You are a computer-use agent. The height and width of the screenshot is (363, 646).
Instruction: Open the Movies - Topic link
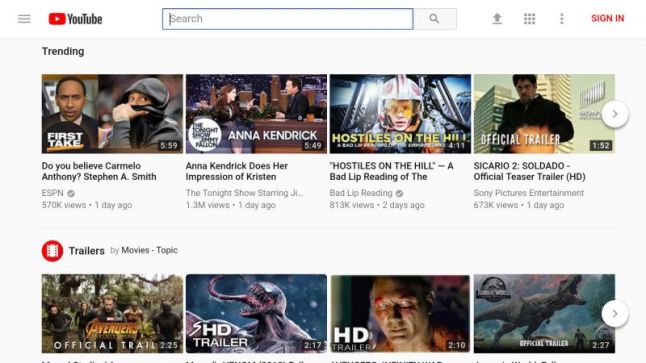149,250
